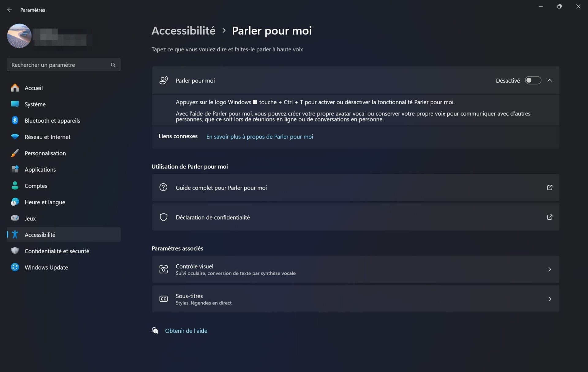
Task: Open external link icon for Déclaration de confidentialité
Action: point(550,217)
